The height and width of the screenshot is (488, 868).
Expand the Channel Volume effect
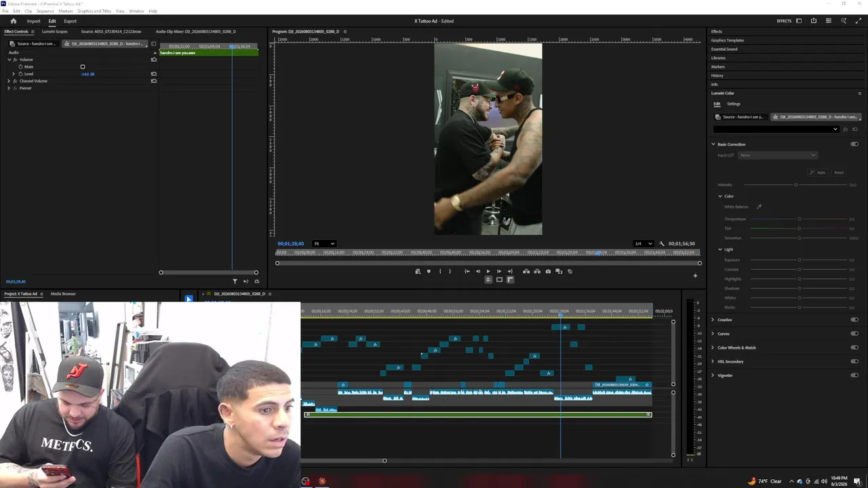9,81
